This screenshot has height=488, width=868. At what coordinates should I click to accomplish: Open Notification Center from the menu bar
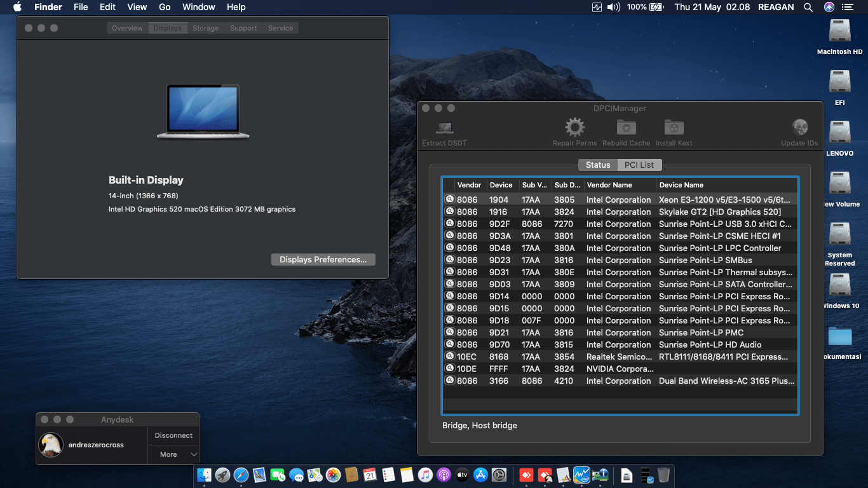848,7
